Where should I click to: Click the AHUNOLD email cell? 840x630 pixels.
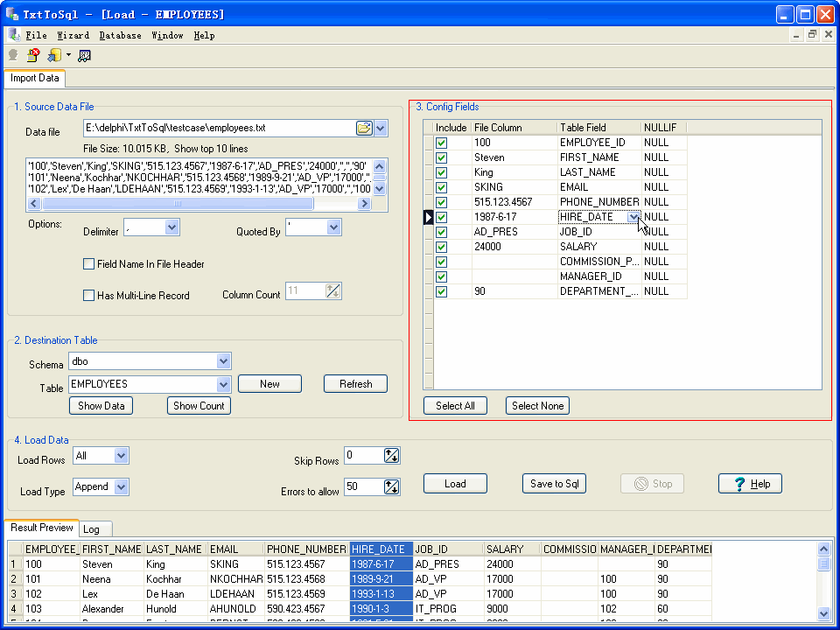coord(236,609)
